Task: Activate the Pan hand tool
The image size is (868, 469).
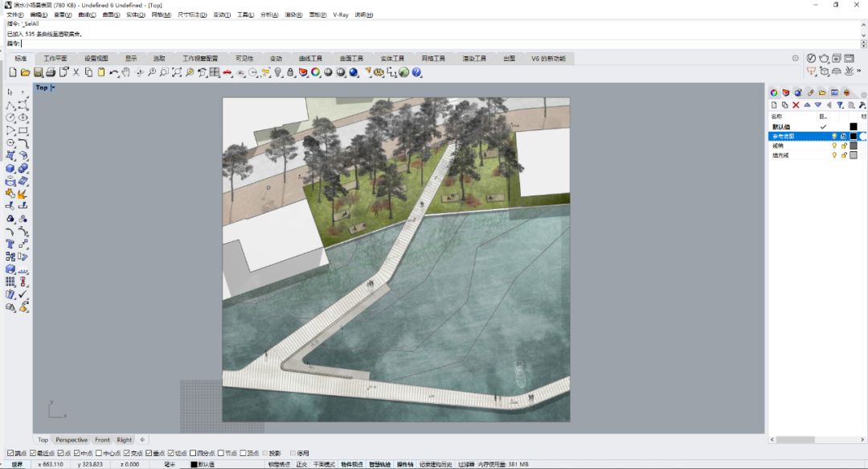Action: tap(126, 72)
